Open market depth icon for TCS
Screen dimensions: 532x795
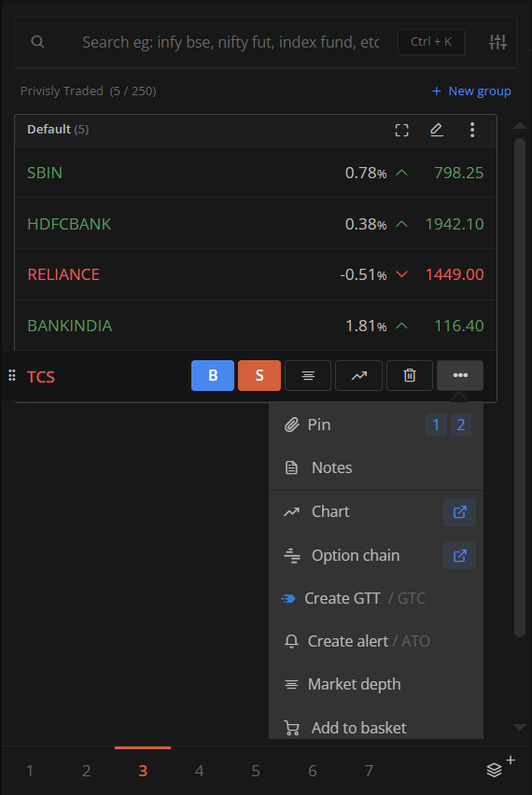point(308,376)
